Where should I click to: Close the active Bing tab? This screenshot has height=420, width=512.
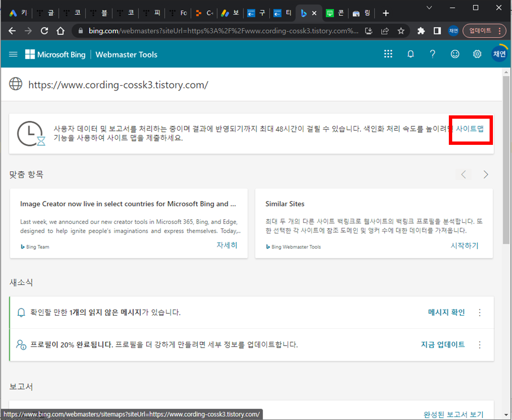[x=314, y=13]
